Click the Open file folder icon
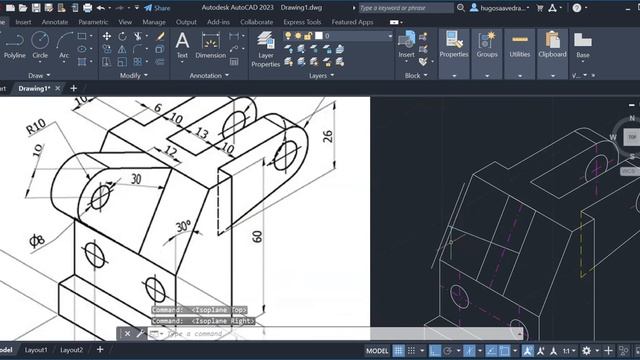 23,8
